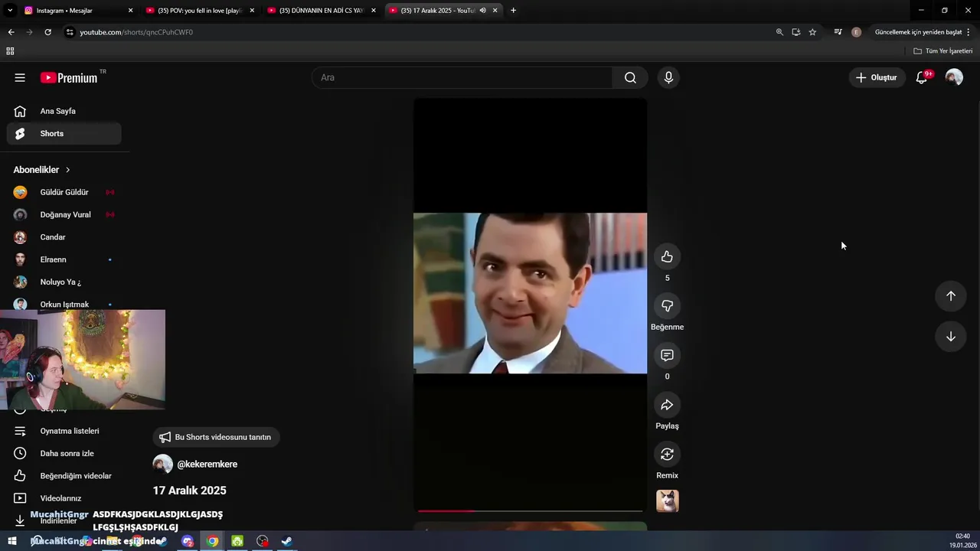Click the search magnifier button
Image resolution: width=980 pixels, height=551 pixels.
[x=630, y=77]
